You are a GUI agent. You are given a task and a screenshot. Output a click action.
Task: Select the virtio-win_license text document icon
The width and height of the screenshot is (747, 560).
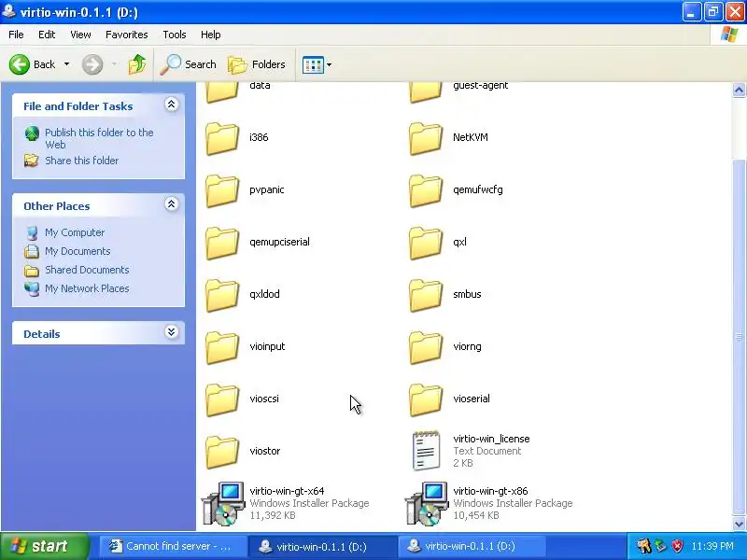426,451
